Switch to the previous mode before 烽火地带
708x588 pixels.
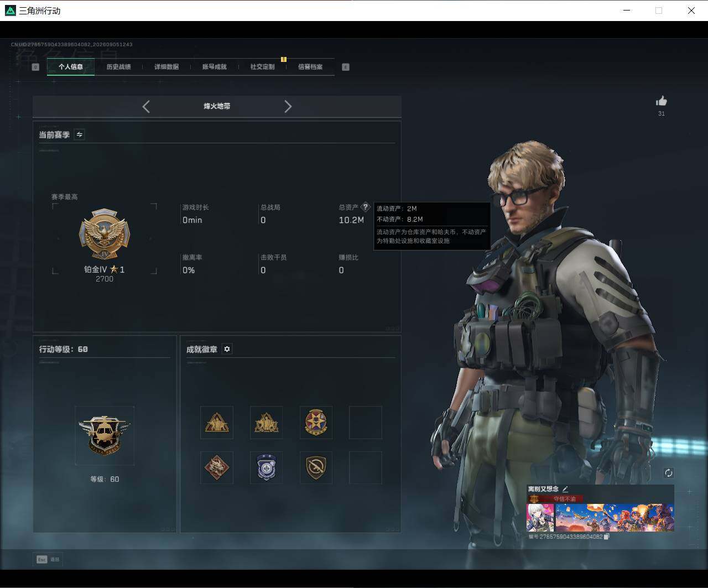(x=146, y=107)
